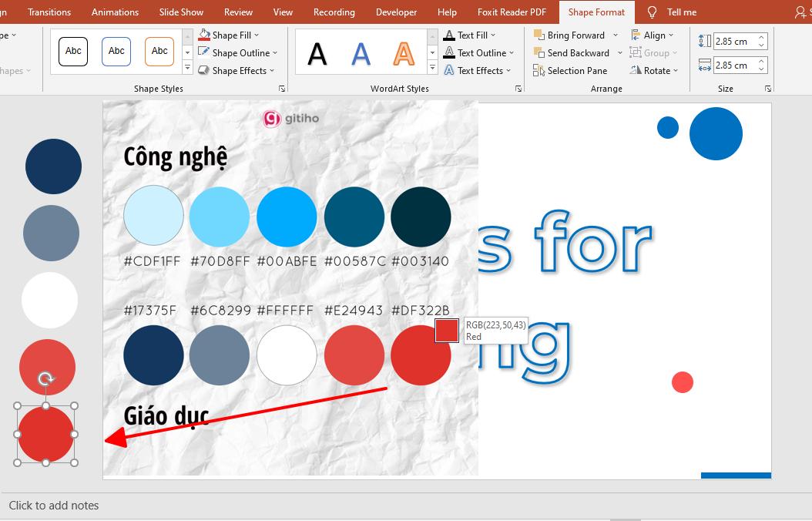
Task: Open the Developer tab
Action: pyautogui.click(x=396, y=12)
